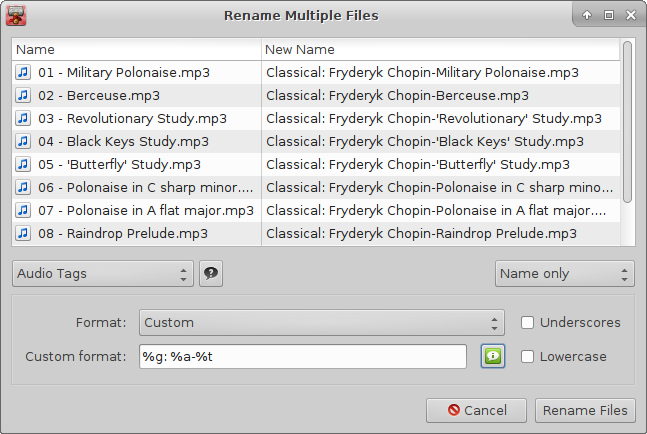Image resolution: width=647 pixels, height=434 pixels.
Task: Click the music icon for 02 - Berceuse.mp3
Action: point(23,95)
